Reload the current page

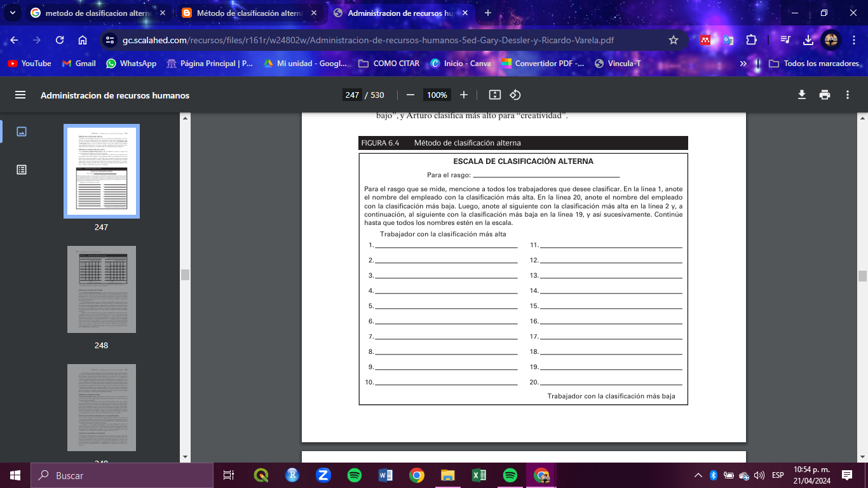[x=60, y=40]
